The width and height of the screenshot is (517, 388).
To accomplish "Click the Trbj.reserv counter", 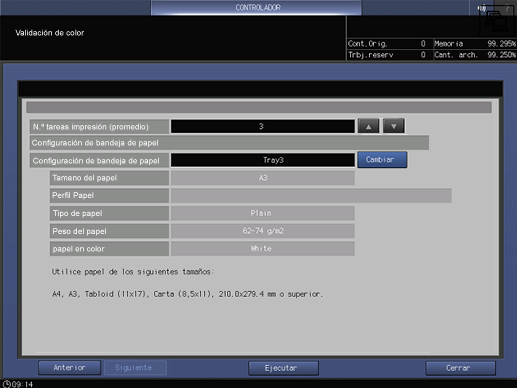I will 387,55.
